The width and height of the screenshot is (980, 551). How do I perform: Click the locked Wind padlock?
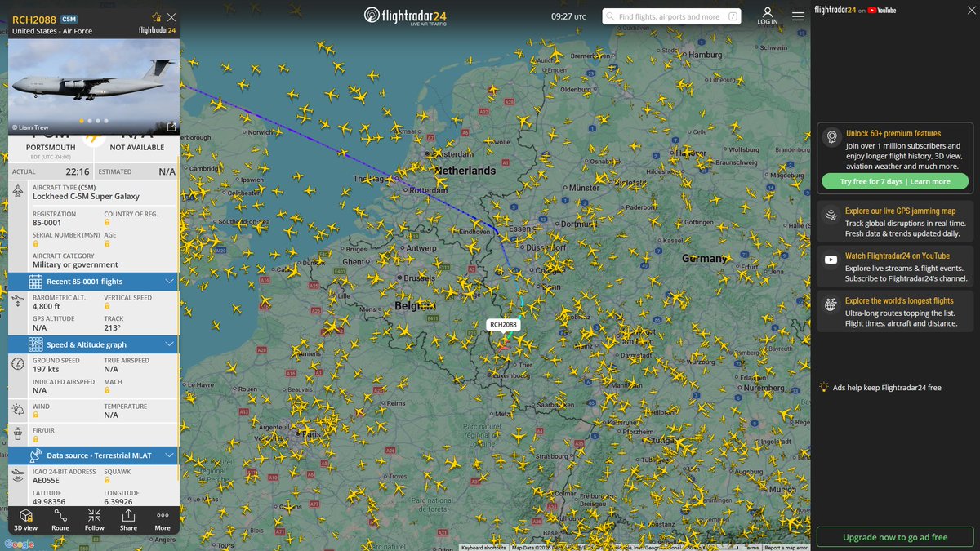[36, 415]
